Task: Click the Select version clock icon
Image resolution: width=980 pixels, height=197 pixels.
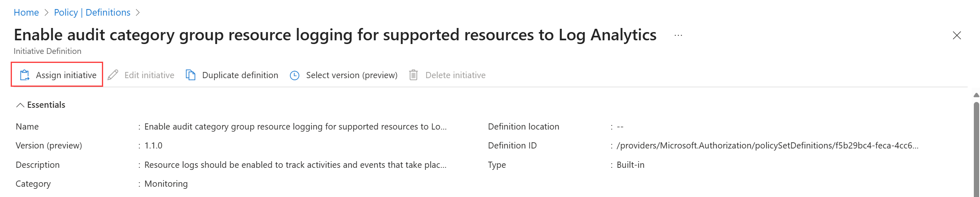Action: (295, 76)
